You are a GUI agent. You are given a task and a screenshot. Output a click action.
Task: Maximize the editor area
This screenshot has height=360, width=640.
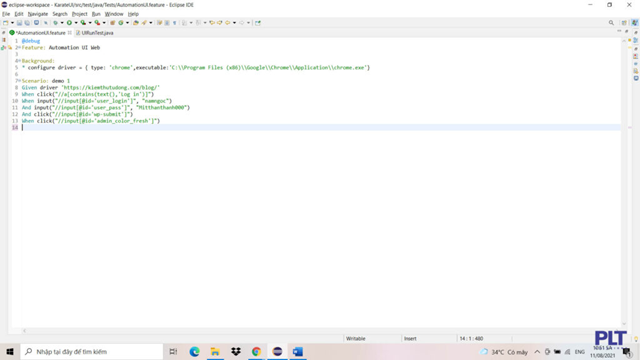[x=627, y=31]
